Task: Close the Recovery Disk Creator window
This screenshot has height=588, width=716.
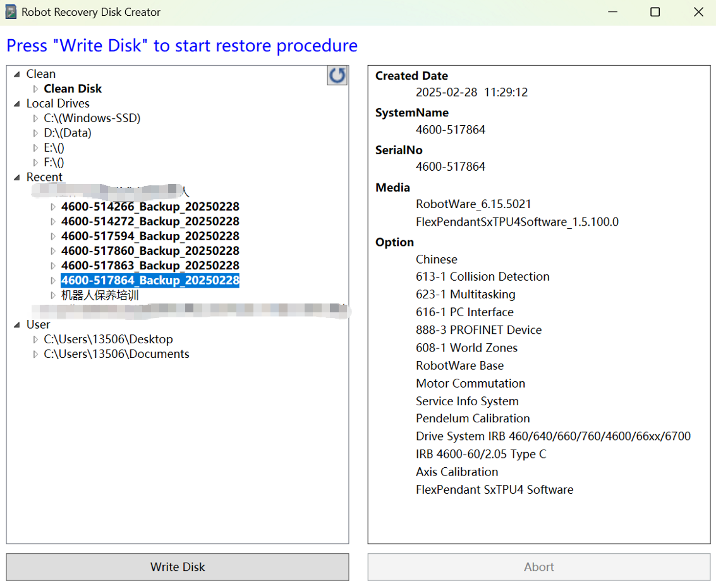Action: click(x=699, y=12)
